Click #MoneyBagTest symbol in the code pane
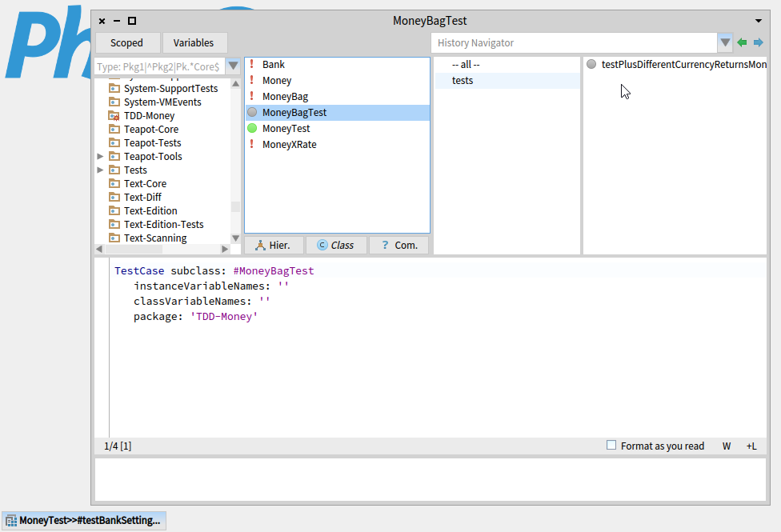 pos(274,271)
